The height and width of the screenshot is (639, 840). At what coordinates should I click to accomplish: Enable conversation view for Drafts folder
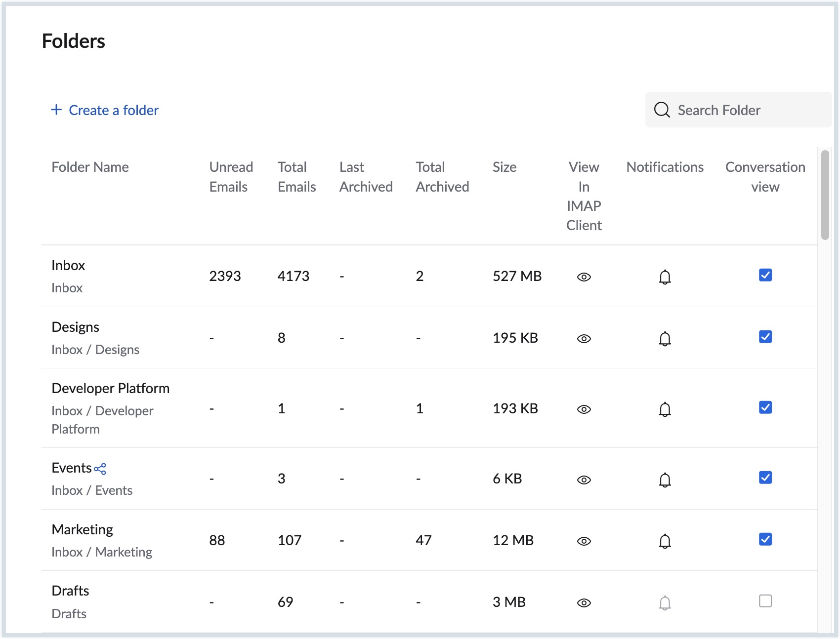[x=765, y=601]
